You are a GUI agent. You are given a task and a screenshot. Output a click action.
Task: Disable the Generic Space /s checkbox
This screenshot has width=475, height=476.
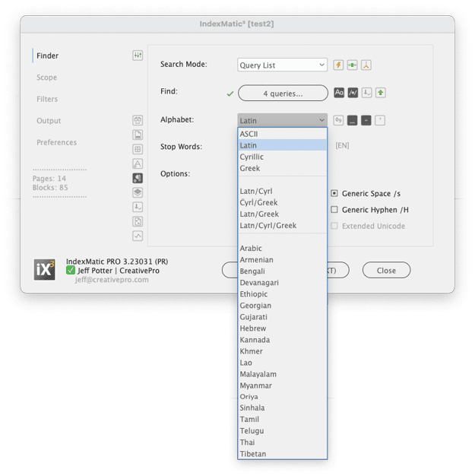334,194
